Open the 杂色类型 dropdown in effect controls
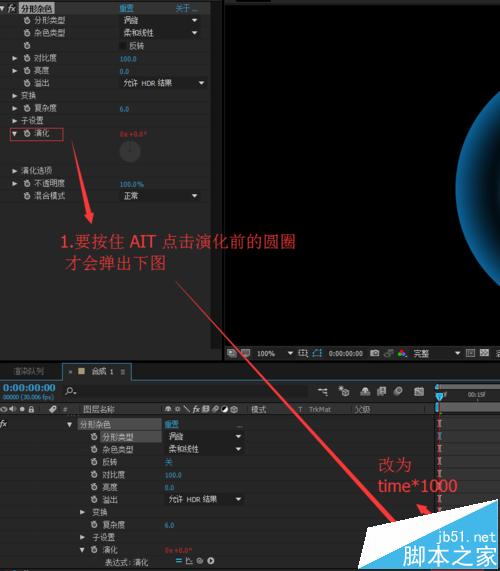 coord(160,33)
